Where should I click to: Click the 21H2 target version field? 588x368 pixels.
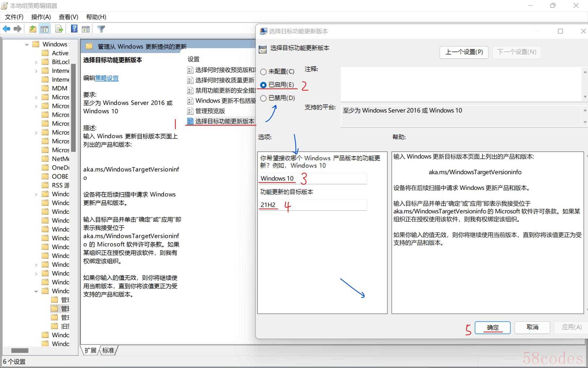click(313, 205)
